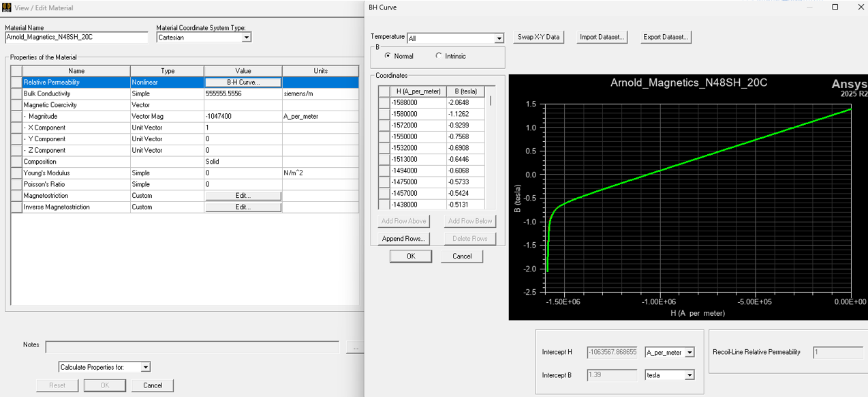The width and height of the screenshot is (868, 397).
Task: Click the siemens/m units cell
Action: [x=320, y=93]
